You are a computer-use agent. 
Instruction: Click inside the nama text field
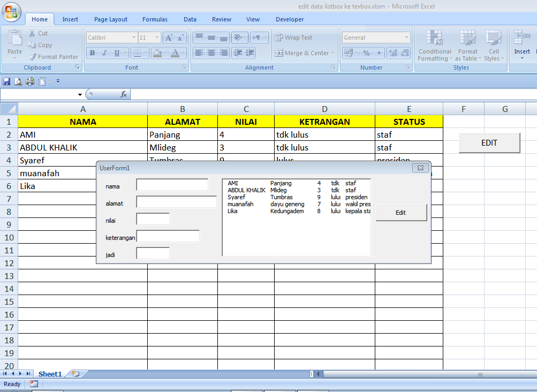coord(171,184)
